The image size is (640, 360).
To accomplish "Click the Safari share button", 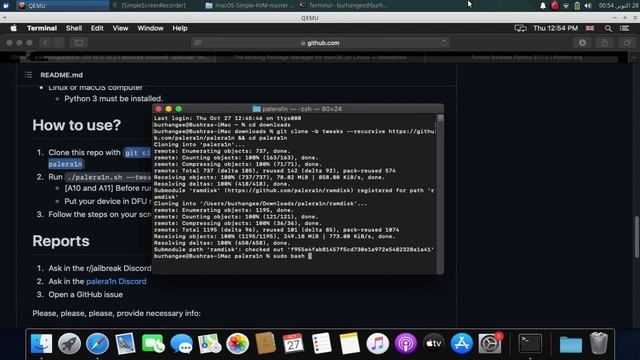I will coord(604,43).
